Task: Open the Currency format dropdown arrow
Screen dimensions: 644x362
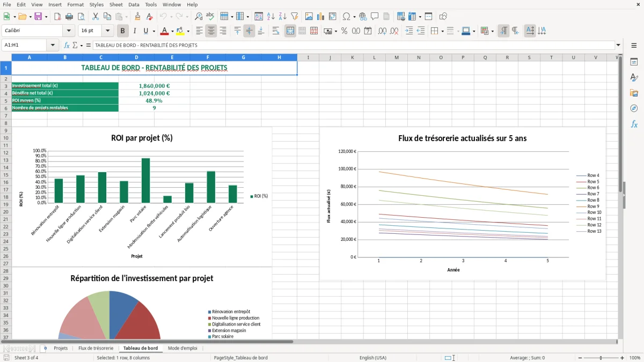Action: click(335, 31)
